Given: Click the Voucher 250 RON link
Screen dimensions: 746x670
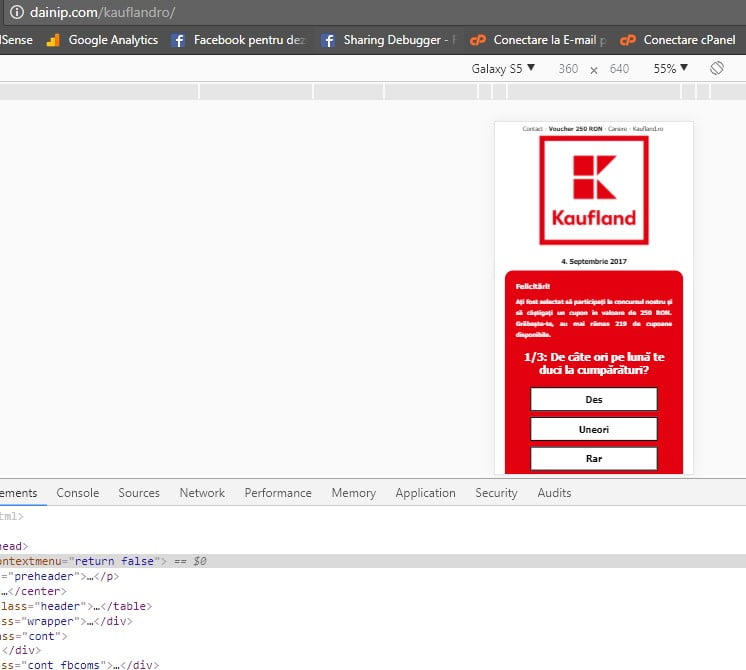Looking at the screenshot, I should coord(575,129).
